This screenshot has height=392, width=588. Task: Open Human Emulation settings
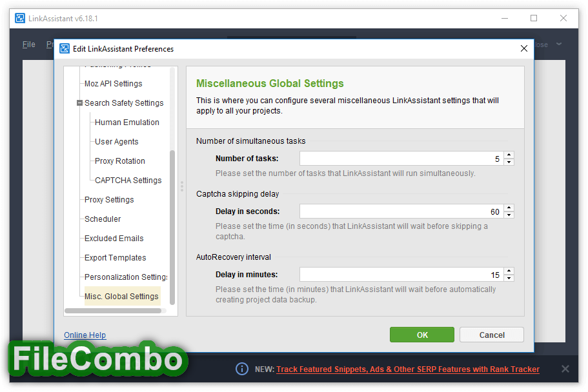coord(127,122)
